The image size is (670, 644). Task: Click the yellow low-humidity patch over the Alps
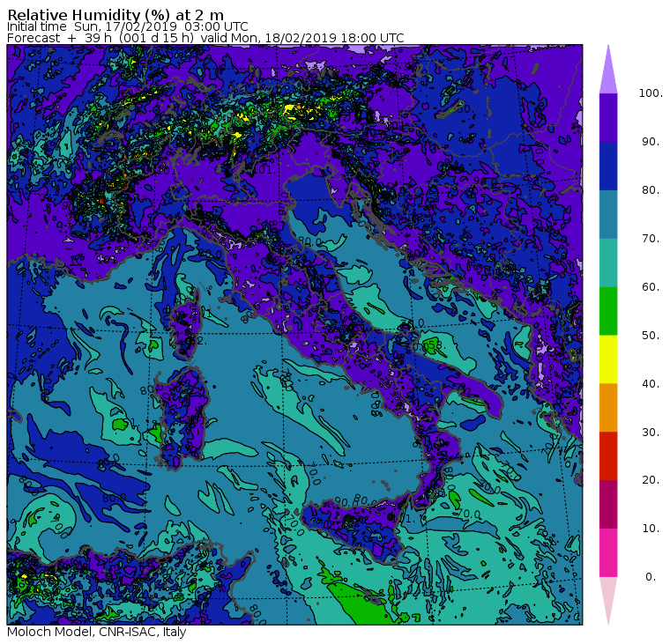[x=292, y=109]
